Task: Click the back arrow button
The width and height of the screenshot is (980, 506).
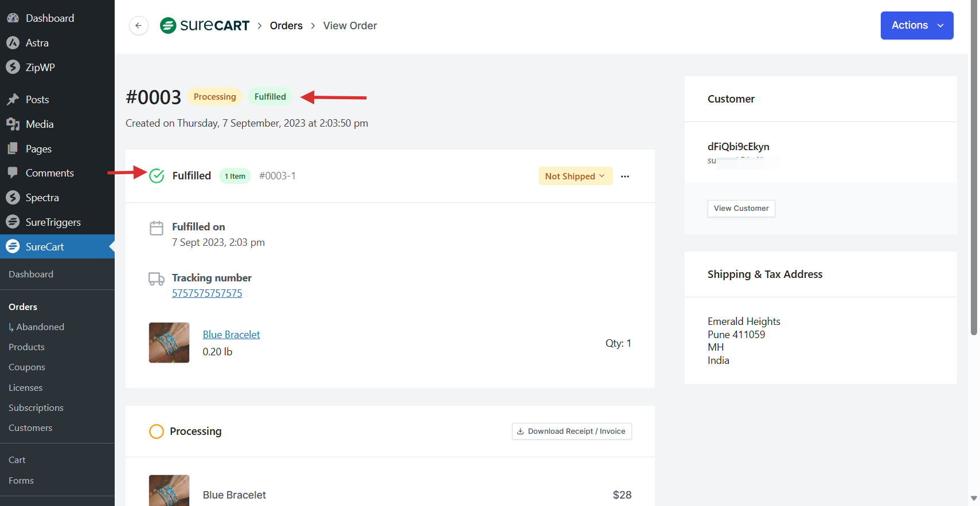Action: 138,26
